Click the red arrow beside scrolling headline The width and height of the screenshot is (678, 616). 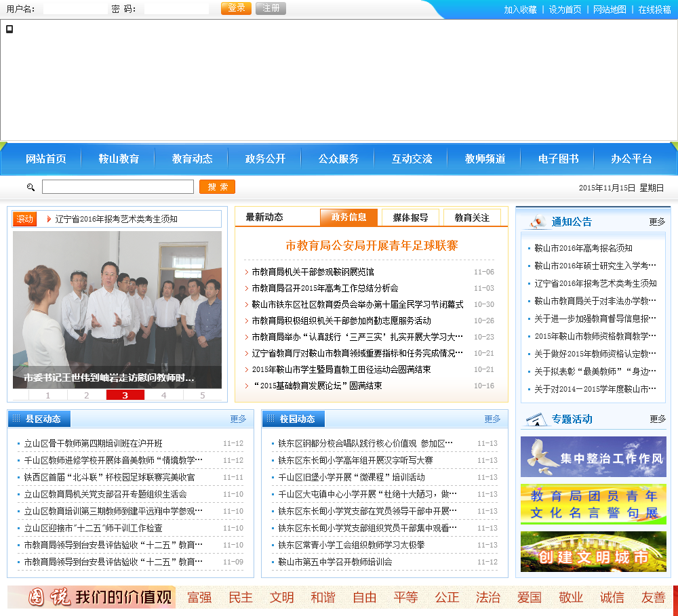pos(49,219)
